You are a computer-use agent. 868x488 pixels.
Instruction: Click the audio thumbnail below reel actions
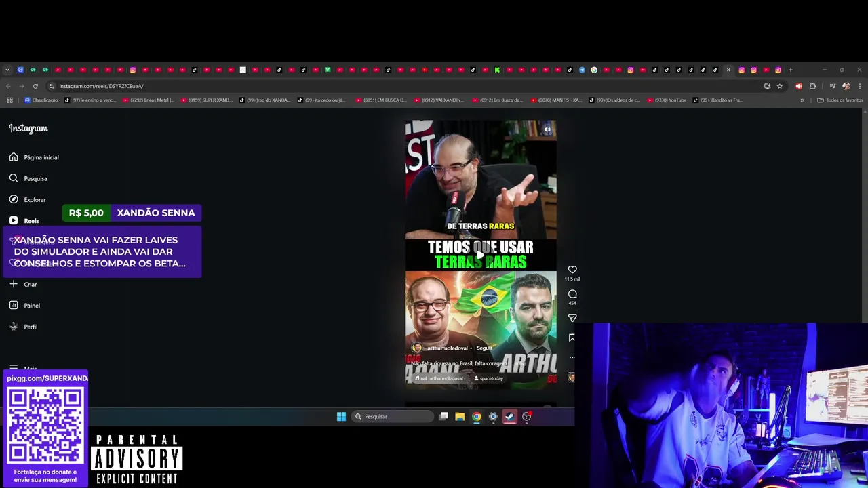[x=572, y=378]
